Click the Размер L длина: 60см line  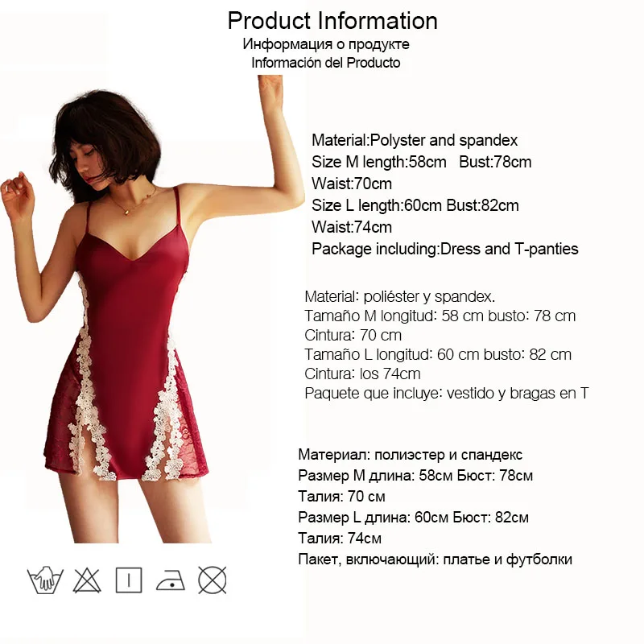point(413,517)
